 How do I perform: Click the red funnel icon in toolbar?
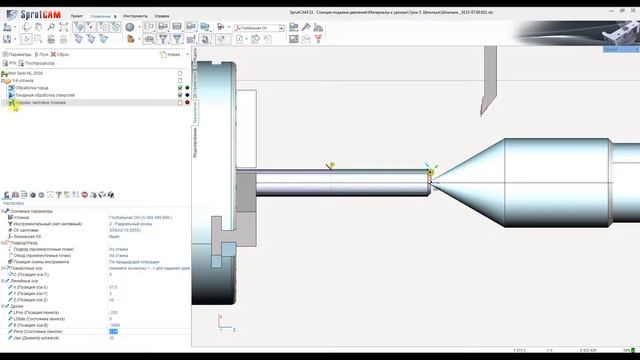click(x=318, y=39)
